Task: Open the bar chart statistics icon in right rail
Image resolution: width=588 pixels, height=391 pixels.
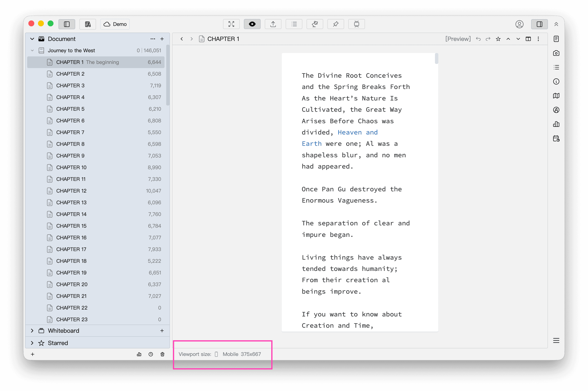Action: coord(556,124)
